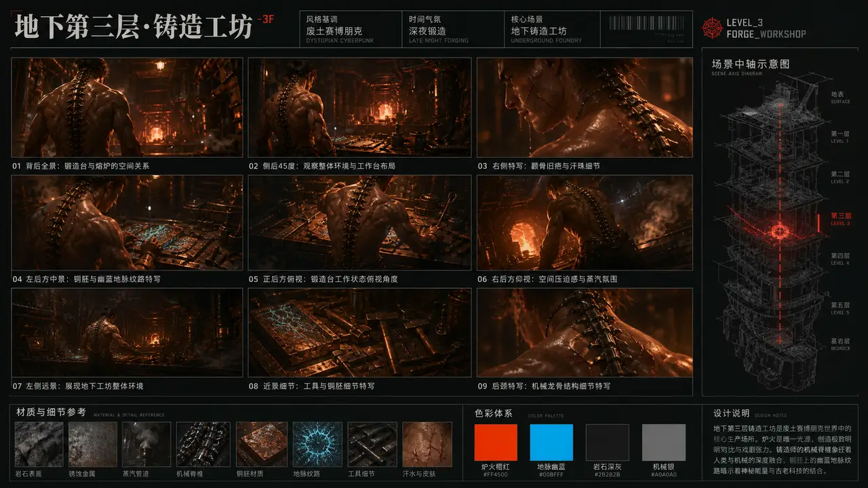Open shot 08 近景细节 image
Screen dimensions: 868x488
(x=359, y=332)
